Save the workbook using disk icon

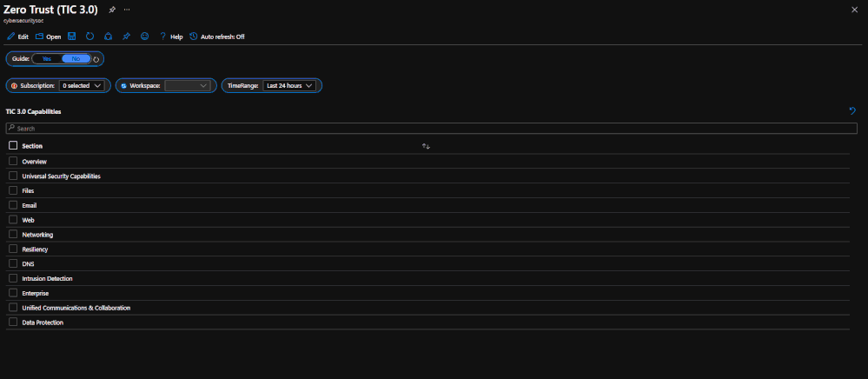[x=71, y=36]
